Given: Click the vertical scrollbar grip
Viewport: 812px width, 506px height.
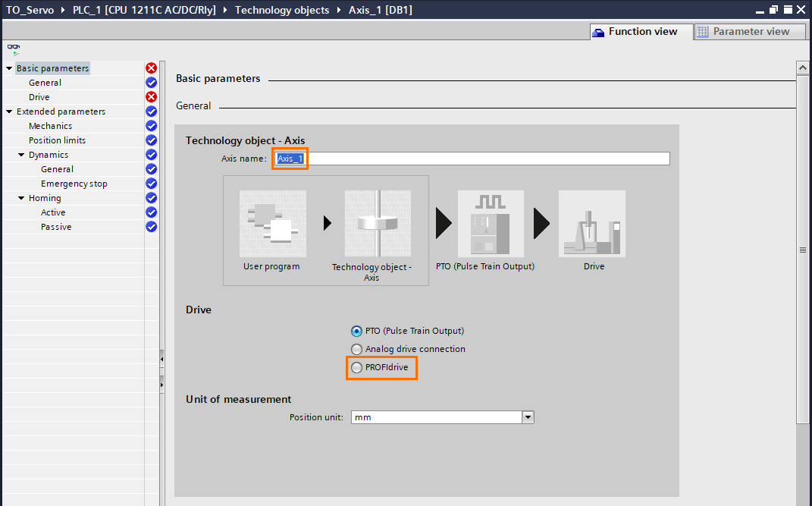Looking at the screenshot, I should click(x=802, y=250).
